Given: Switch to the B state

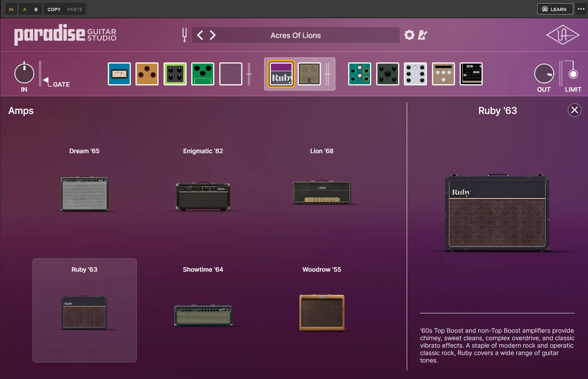Looking at the screenshot, I should tap(36, 9).
